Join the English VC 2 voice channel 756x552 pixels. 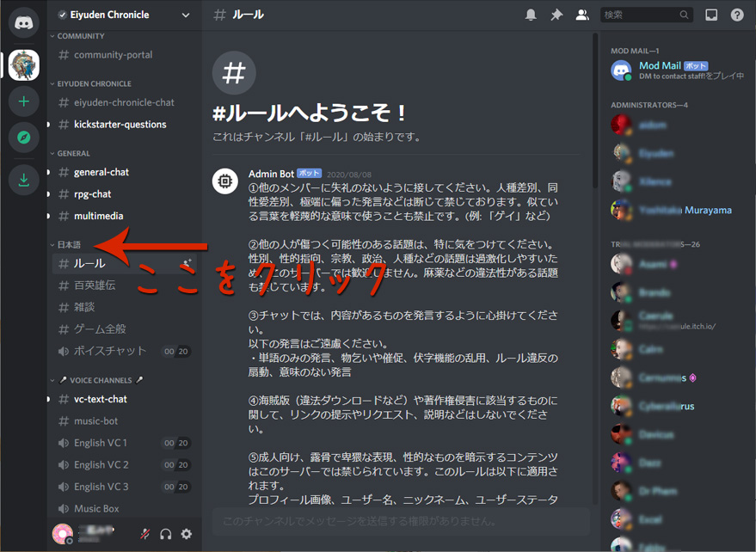125,465
